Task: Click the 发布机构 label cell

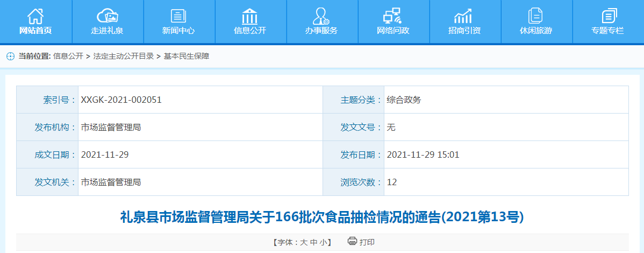Action: click(47, 127)
